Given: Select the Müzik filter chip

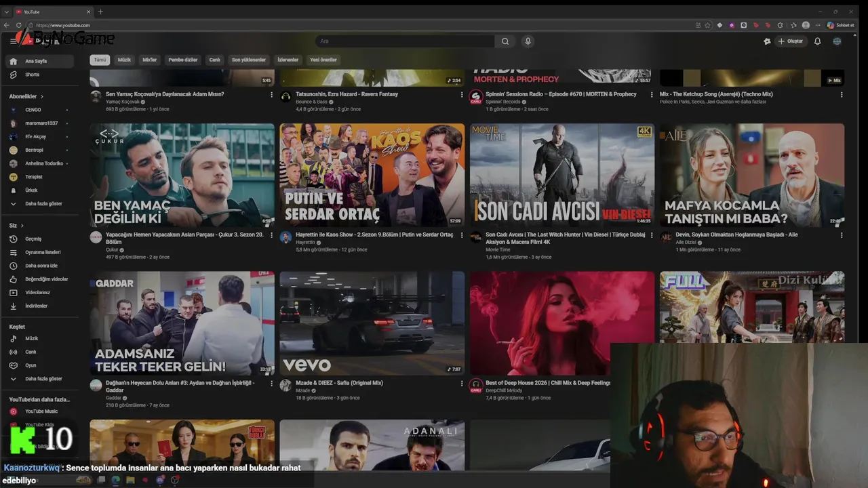Looking at the screenshot, I should (124, 60).
